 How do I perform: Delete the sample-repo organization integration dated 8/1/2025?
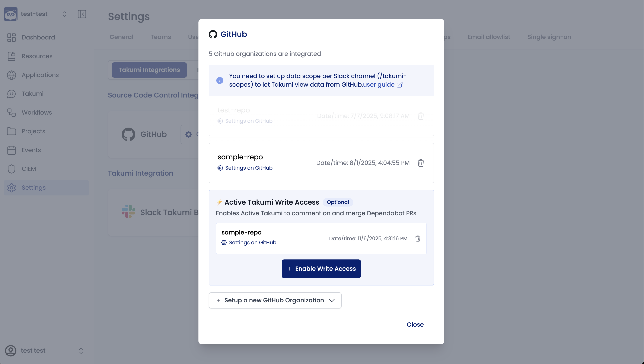coord(421,163)
